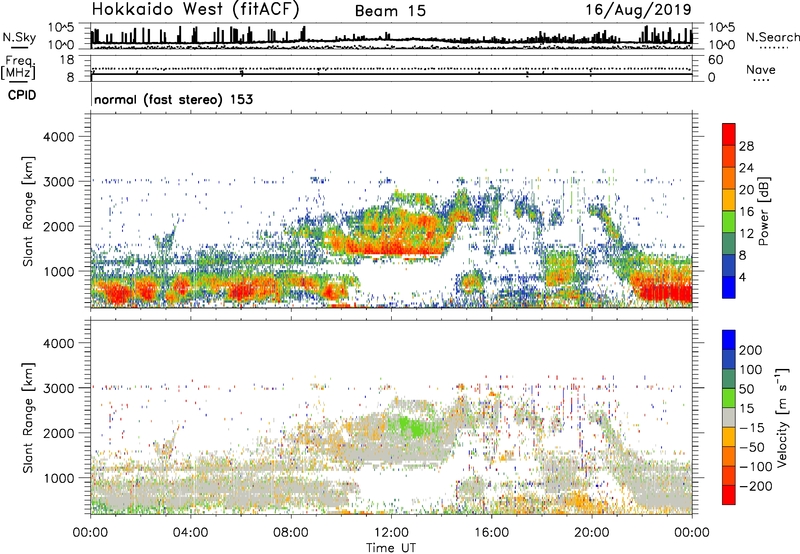Click the "-15" velocity colorbar label
The height and width of the screenshot is (554, 800).
pos(752,428)
